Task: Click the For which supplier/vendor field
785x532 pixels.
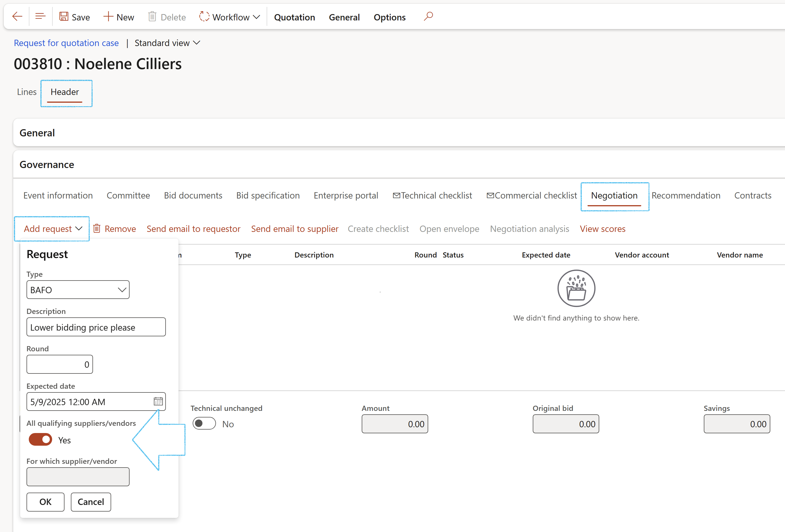Action: (78, 477)
